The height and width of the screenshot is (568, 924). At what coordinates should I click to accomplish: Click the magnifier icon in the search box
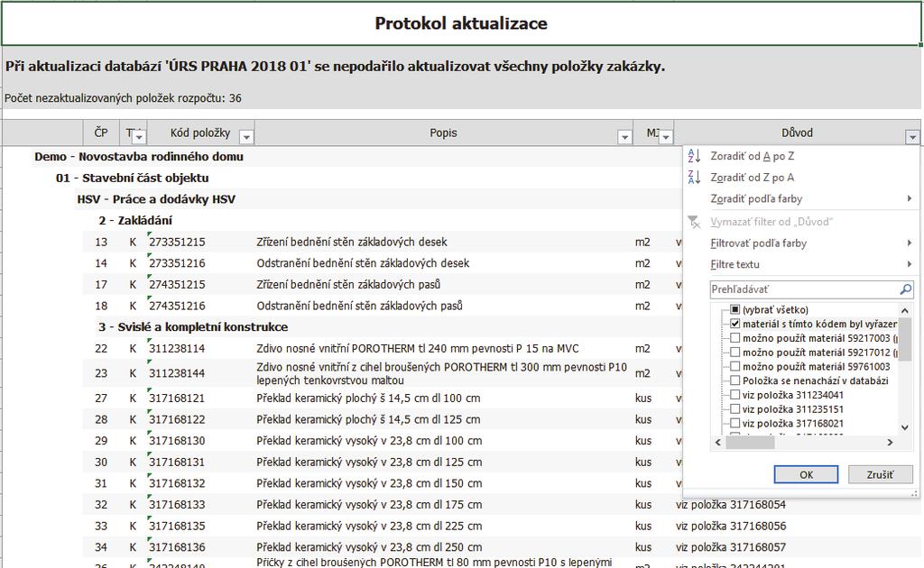point(906,289)
